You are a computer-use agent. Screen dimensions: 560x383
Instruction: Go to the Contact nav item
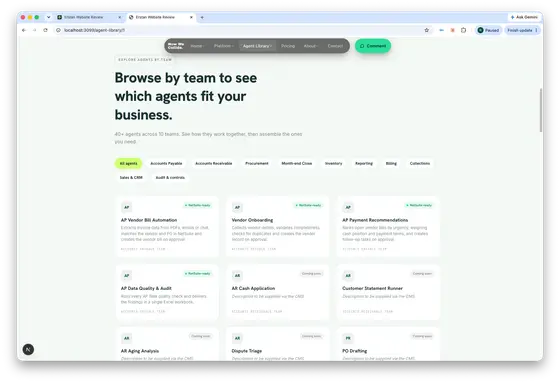[335, 46]
